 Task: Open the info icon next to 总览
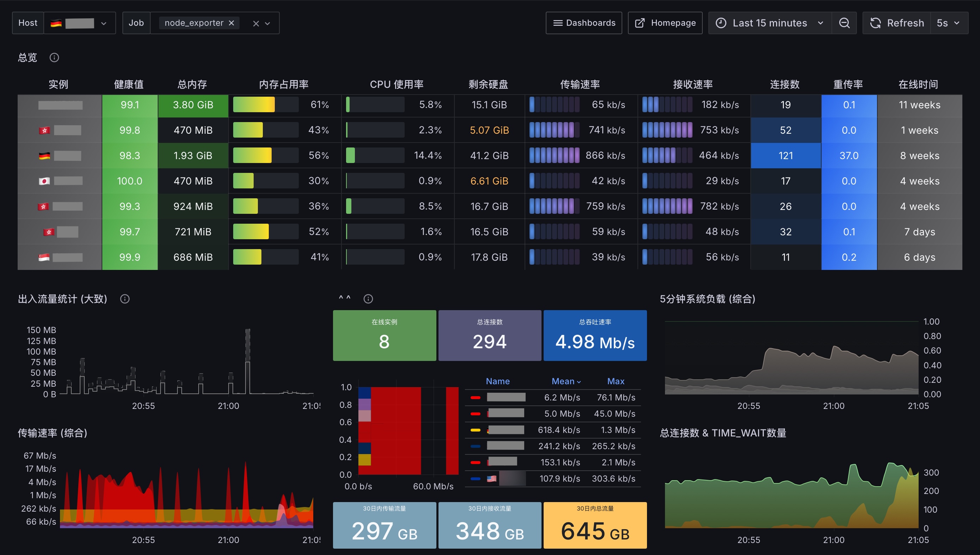click(x=54, y=58)
